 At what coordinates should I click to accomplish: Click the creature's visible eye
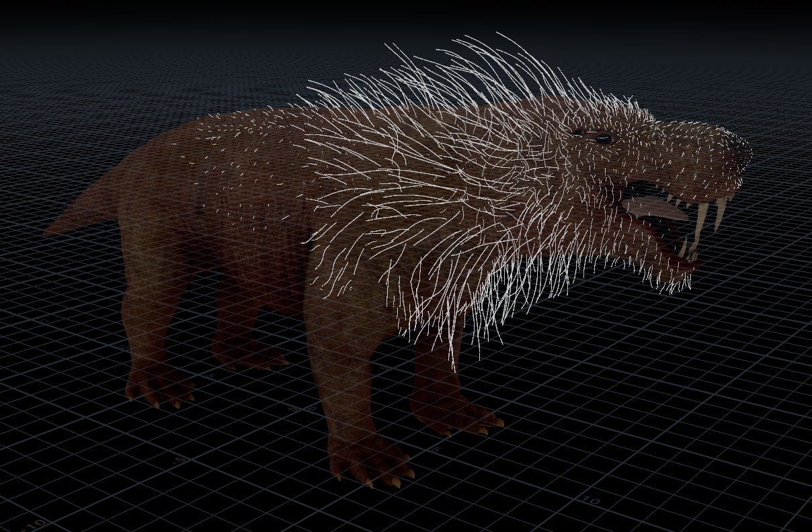602,139
